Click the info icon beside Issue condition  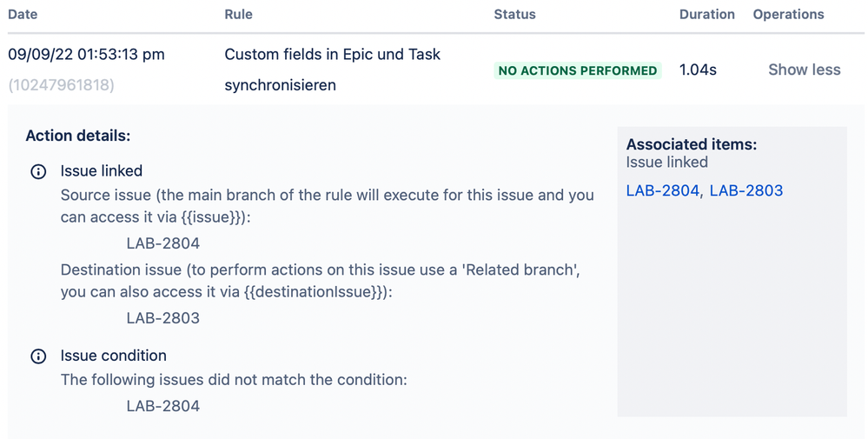(38, 356)
